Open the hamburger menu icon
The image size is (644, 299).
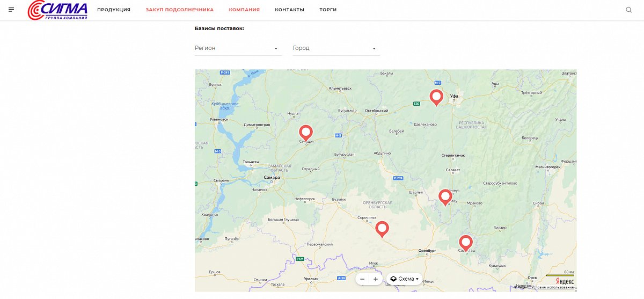click(x=11, y=10)
